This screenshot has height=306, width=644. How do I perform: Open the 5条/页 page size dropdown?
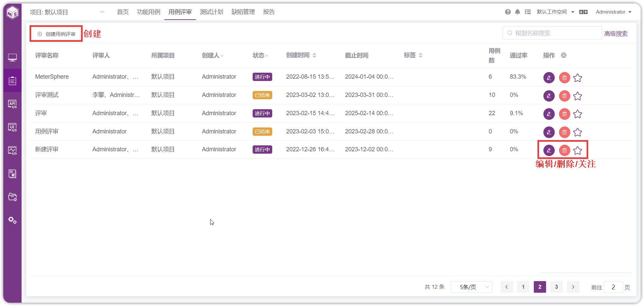[471, 287]
